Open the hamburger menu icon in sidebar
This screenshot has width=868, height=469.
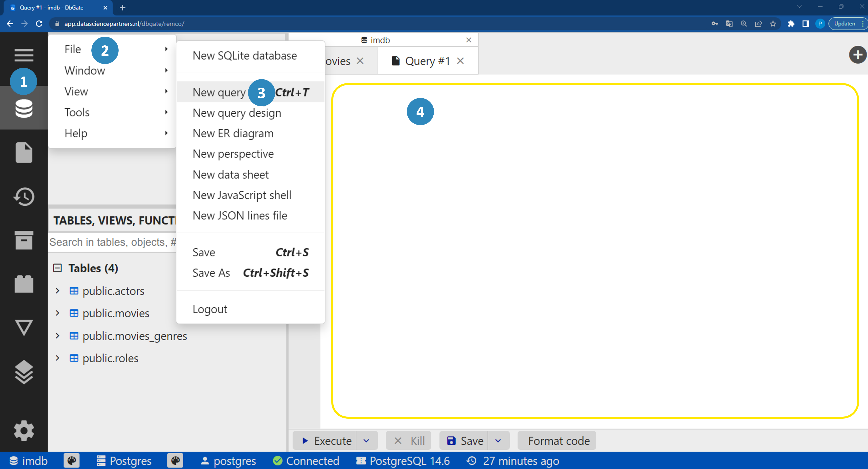point(24,55)
